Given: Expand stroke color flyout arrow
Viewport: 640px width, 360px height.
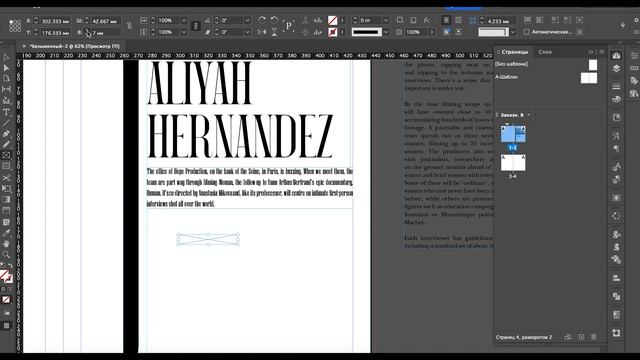Looking at the screenshot, I should pyautogui.click(x=342, y=32).
